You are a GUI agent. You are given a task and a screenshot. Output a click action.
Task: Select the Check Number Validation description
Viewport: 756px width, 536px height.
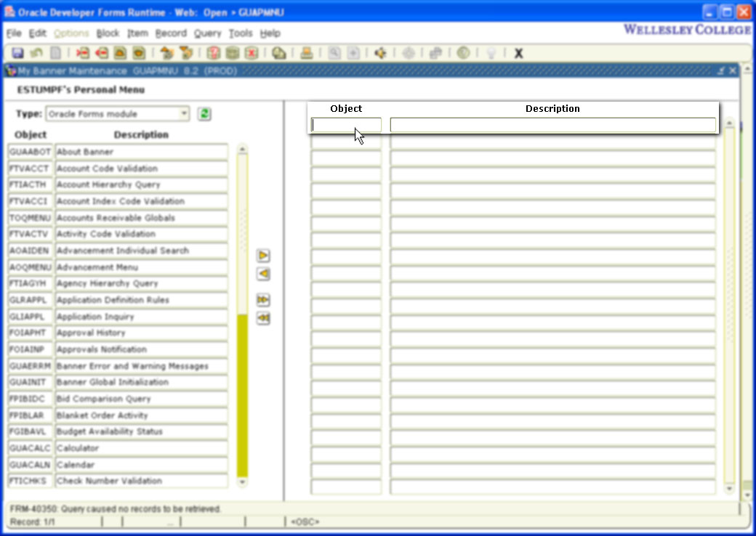(141, 481)
